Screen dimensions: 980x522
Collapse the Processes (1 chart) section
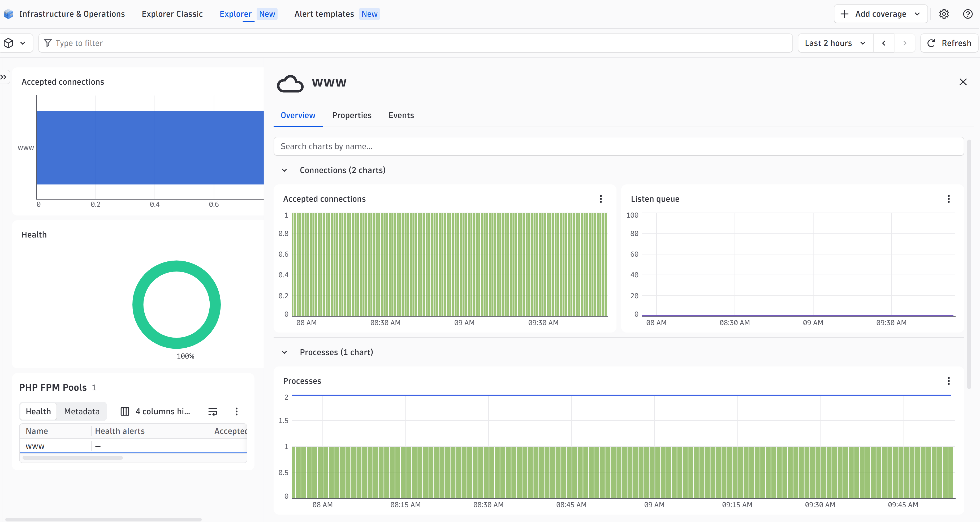pyautogui.click(x=284, y=352)
